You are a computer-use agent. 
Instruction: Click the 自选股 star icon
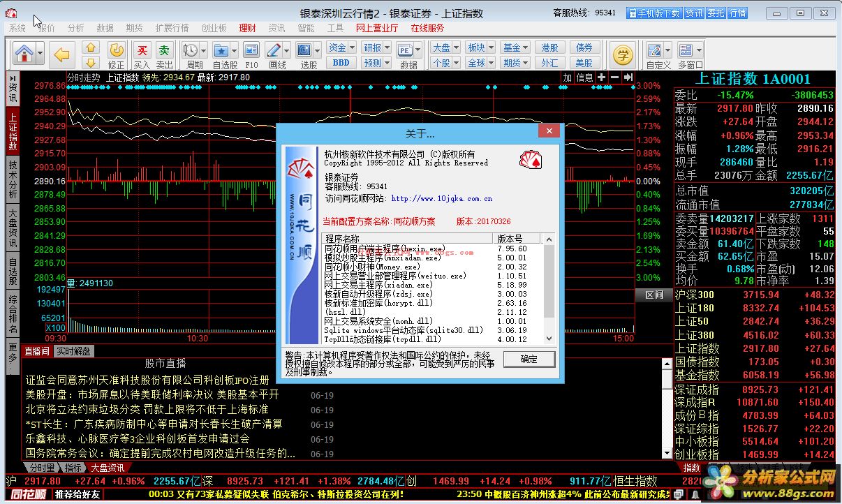(222, 51)
